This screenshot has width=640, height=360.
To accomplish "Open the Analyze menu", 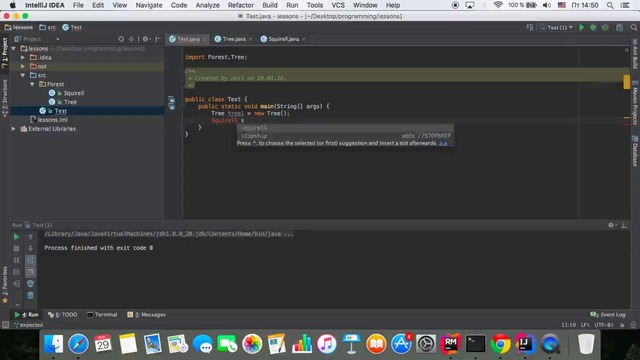I will coord(207,5).
